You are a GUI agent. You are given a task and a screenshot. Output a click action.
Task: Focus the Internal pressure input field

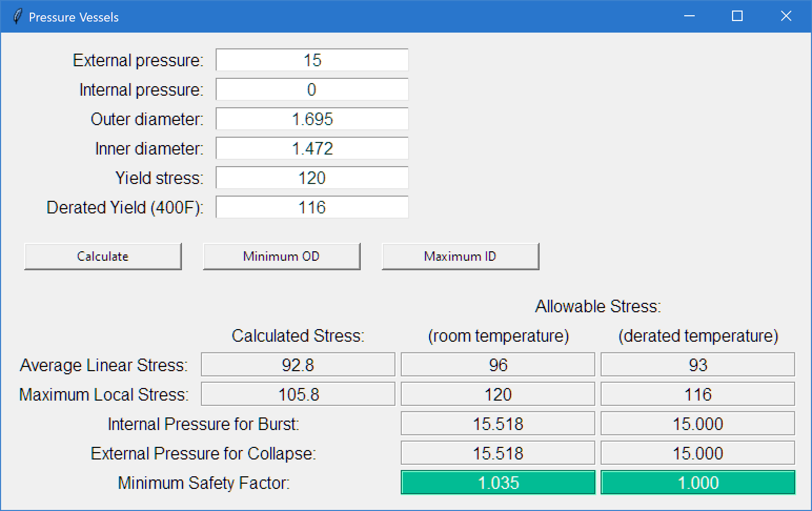(312, 89)
